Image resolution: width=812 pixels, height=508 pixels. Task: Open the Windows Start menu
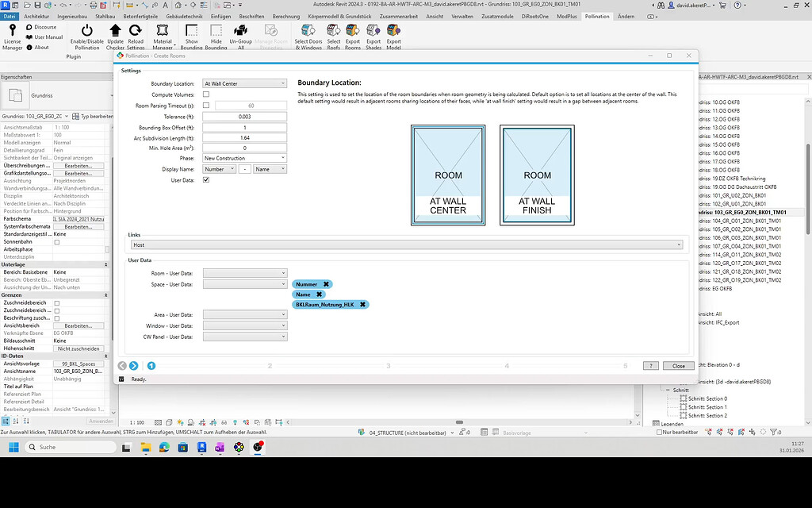13,448
